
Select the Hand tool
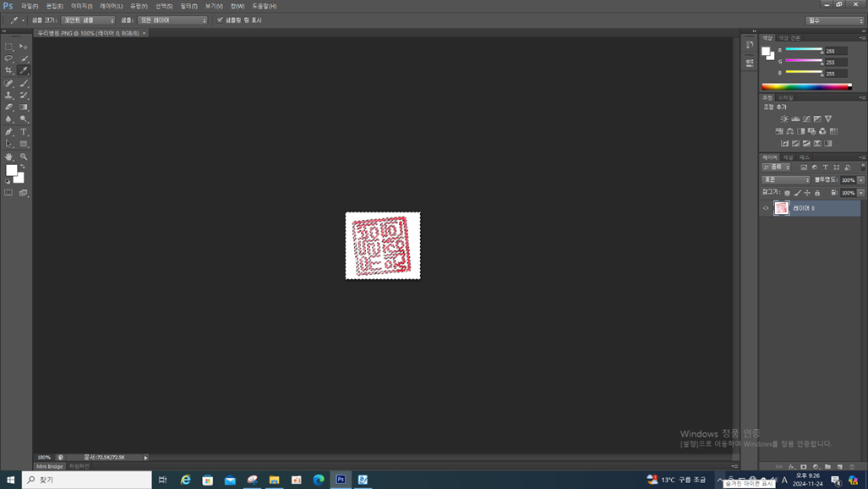8,157
